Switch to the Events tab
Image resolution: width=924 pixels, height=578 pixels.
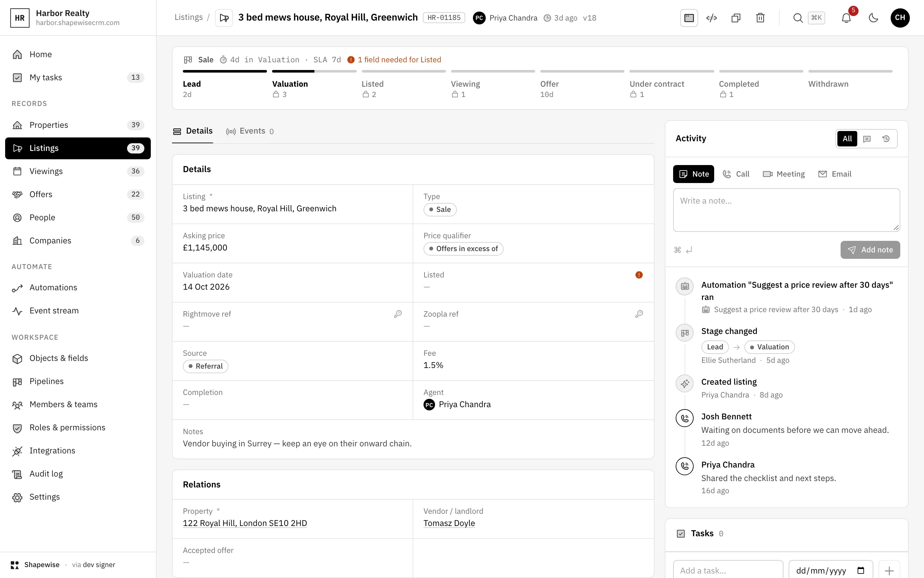tap(250, 131)
